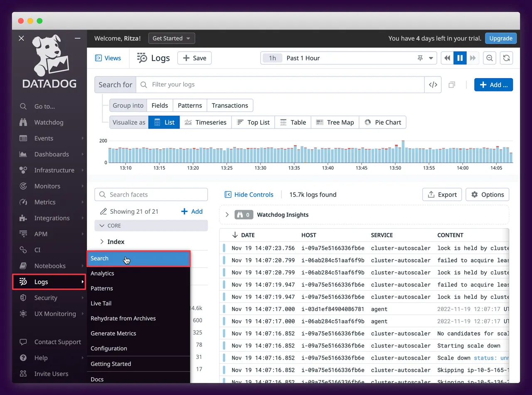Open the Options button
Screen dimensions: 532x395
coord(488,195)
